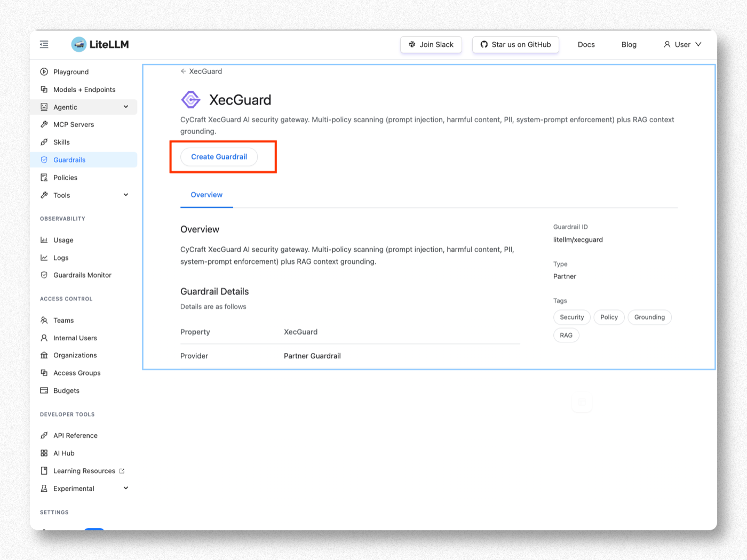Viewport: 747px width, 560px height.
Task: Click the Join Slack button
Action: [x=431, y=45]
